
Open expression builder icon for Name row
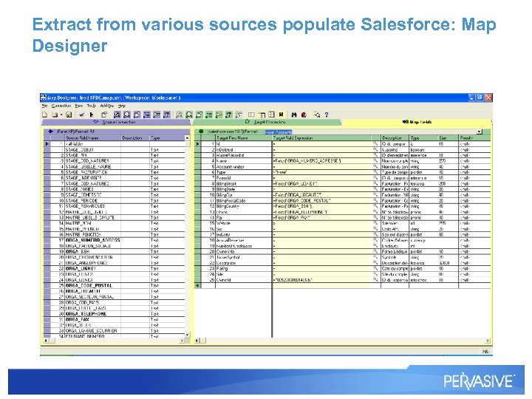375,161
